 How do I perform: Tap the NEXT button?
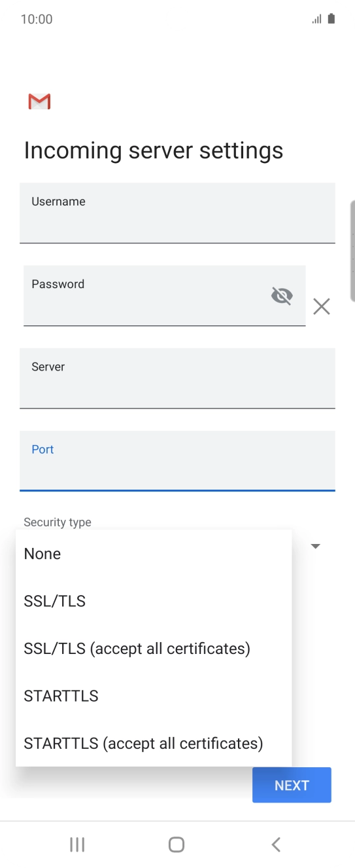[x=292, y=785]
